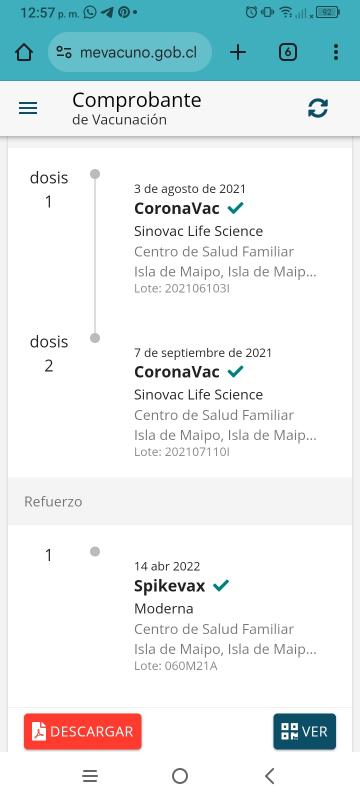Viewport: 360px width, 800px height.
Task: Refresh the Comprobante de Vacunación page
Action: [318, 108]
